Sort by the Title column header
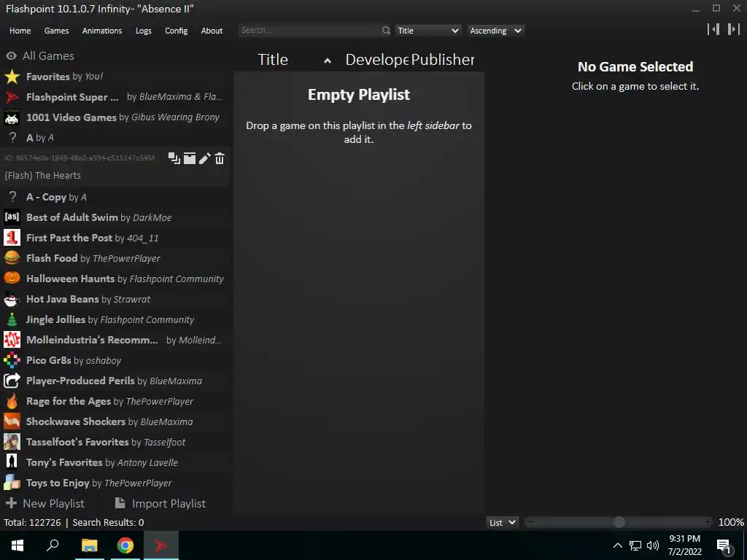747x560 pixels. pyautogui.click(x=273, y=60)
